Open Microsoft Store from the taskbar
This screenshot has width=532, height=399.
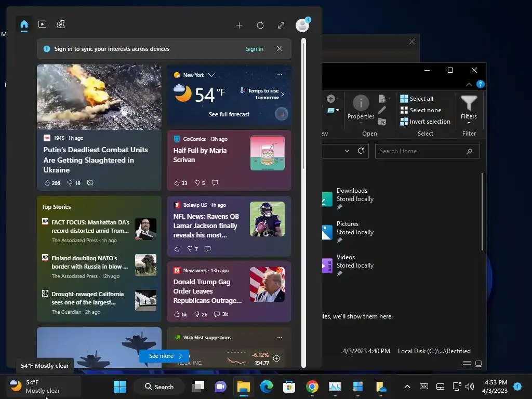[x=289, y=387]
